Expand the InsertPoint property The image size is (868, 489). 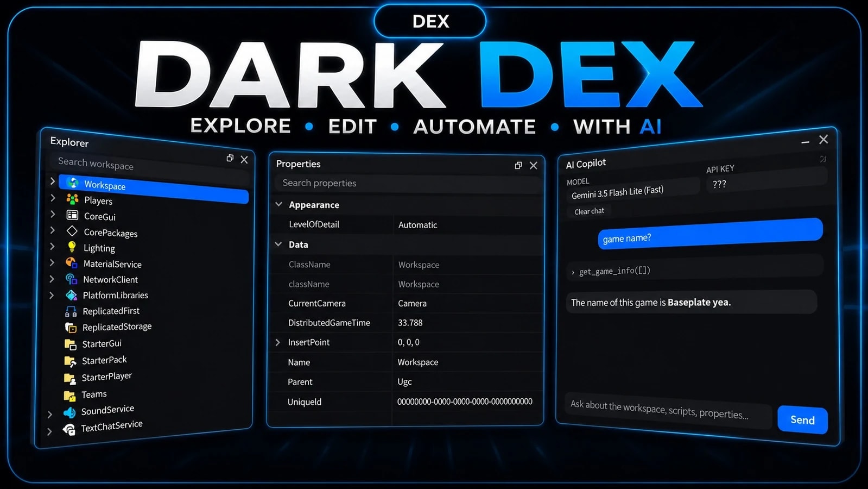277,342
